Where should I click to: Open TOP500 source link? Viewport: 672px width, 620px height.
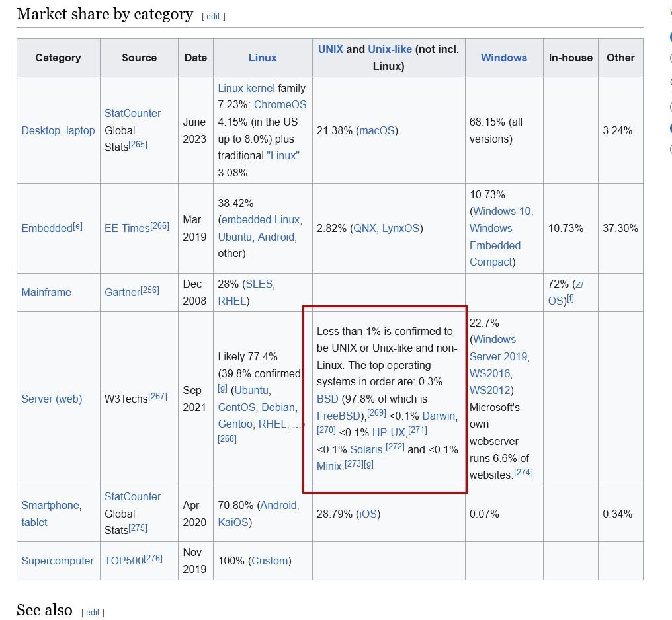pos(124,561)
